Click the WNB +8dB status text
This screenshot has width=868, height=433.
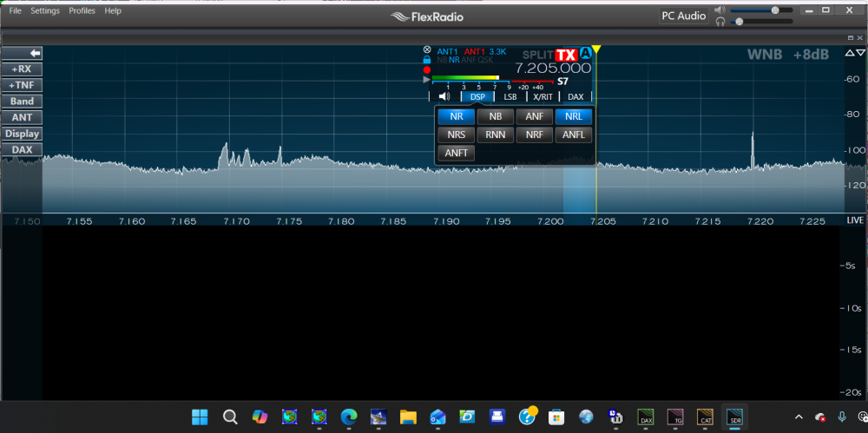(790, 55)
